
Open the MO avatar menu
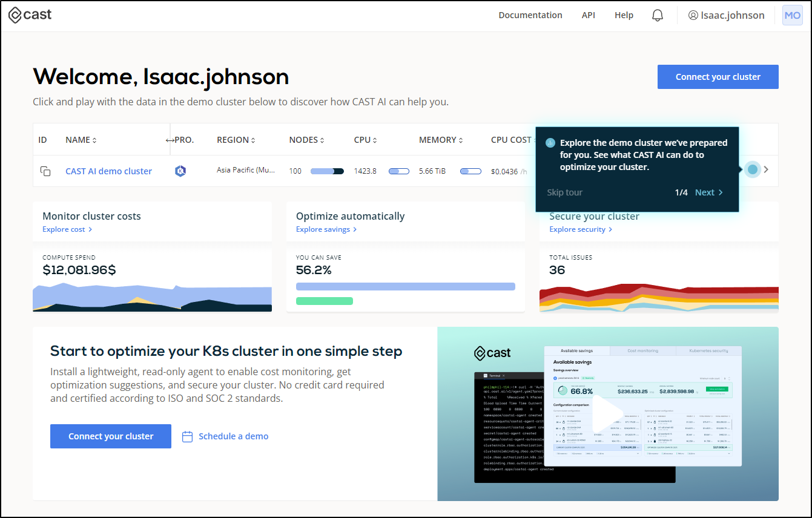[x=792, y=15]
